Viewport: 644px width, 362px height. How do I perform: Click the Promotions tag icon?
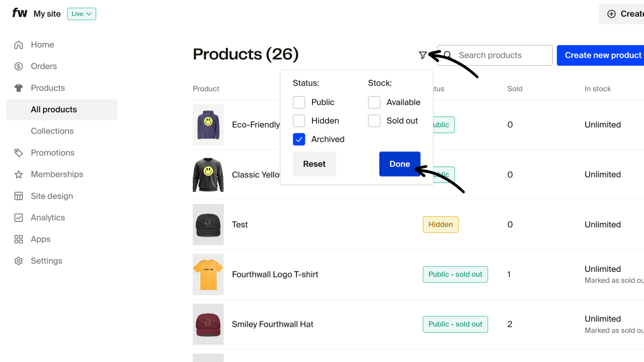(x=18, y=153)
